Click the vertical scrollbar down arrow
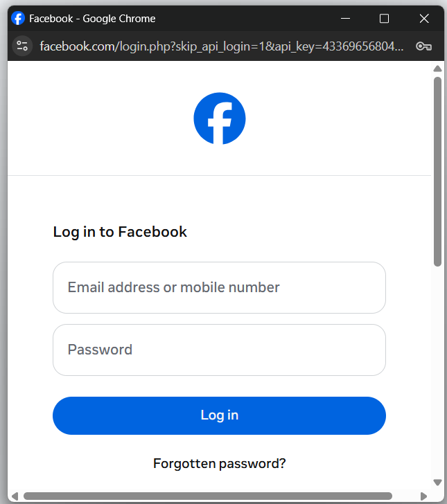This screenshot has width=447, height=504. pos(437,482)
